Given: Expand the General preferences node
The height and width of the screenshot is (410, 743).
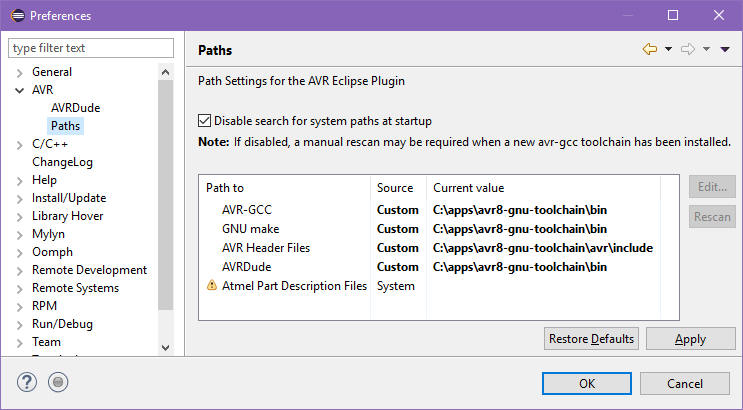Looking at the screenshot, I should 19,72.
